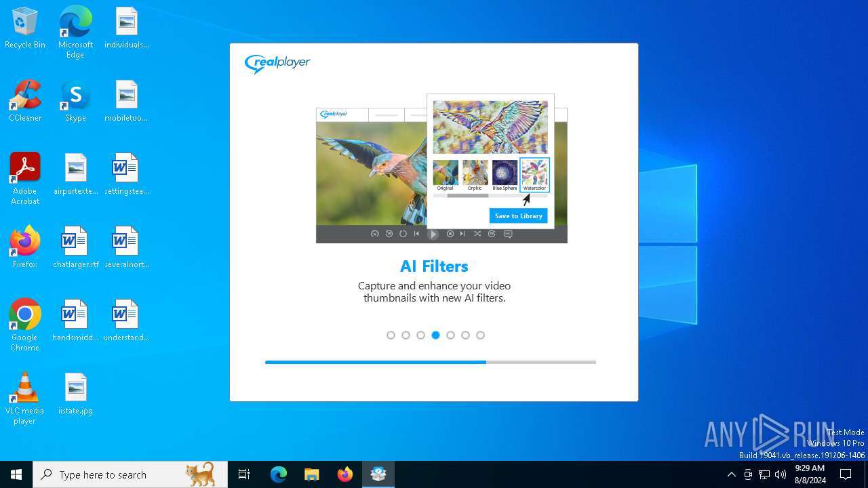Go to the second slide indicator dot

pos(406,335)
